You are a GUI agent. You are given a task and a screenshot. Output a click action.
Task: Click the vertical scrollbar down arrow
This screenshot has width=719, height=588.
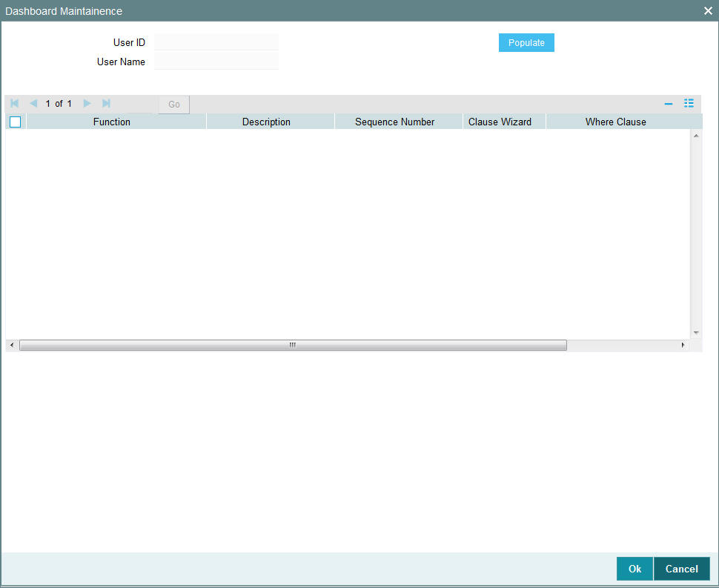[x=696, y=332]
